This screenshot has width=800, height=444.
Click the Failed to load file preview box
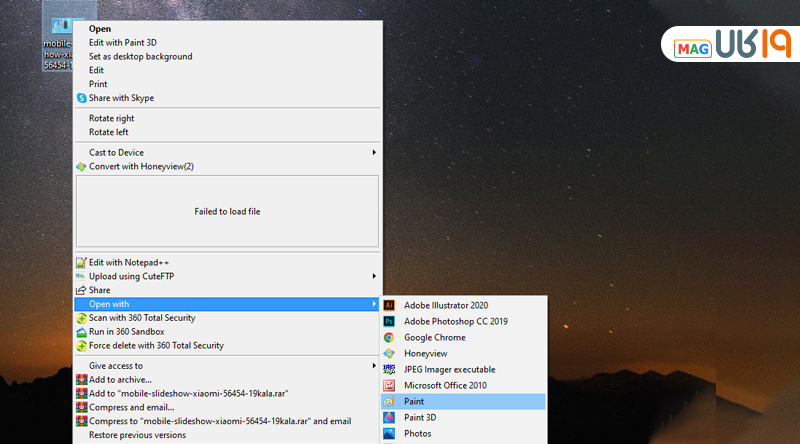pyautogui.click(x=228, y=211)
